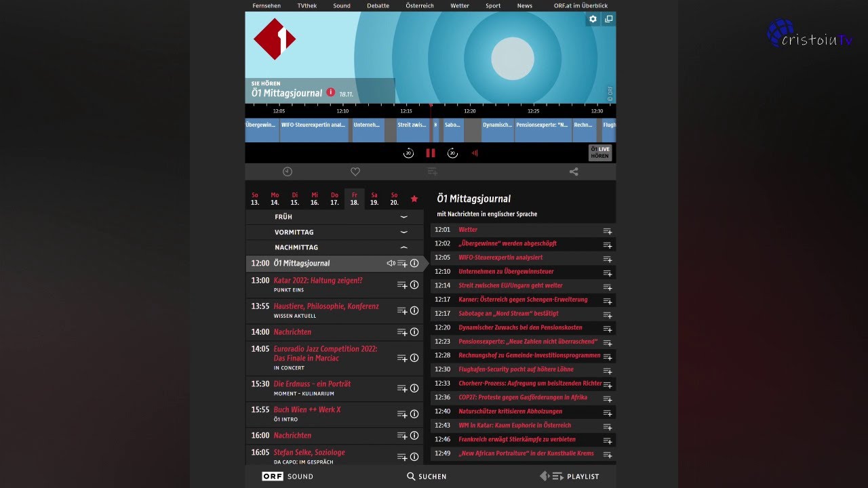The height and width of the screenshot is (488, 868).
Task: Show info for Katar 2022 programme
Action: coord(414,285)
